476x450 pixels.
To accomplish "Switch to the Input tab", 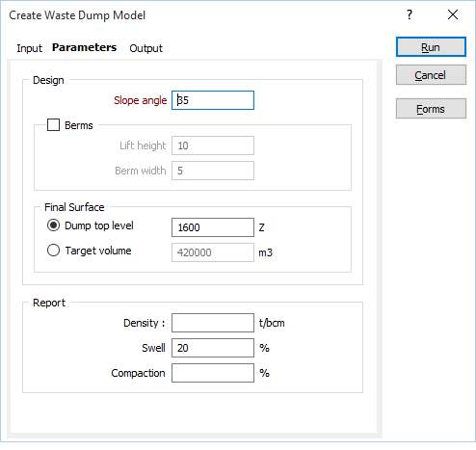I will click(x=29, y=48).
